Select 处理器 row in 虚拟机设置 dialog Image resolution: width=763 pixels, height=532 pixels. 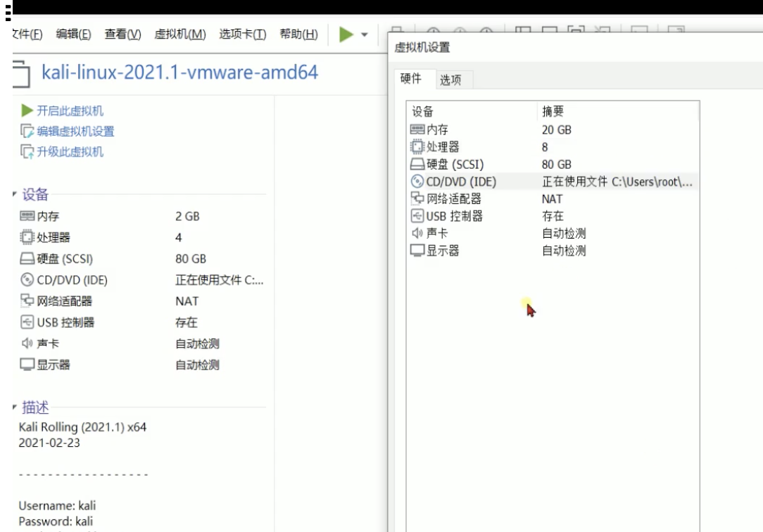[x=553, y=147]
